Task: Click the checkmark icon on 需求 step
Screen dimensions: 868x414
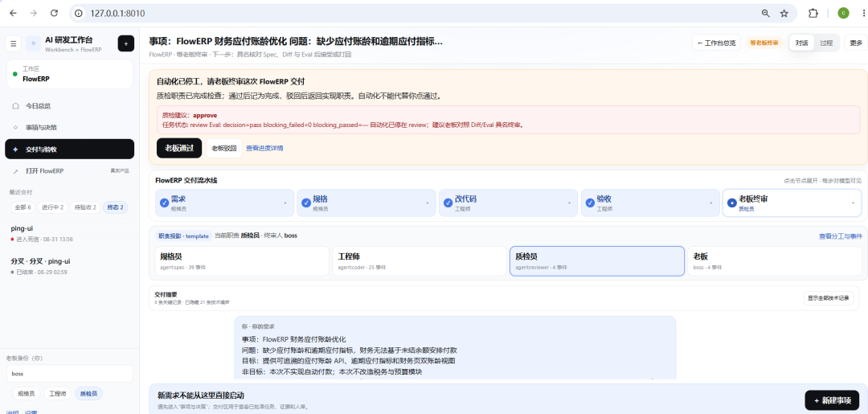Action: 165,203
